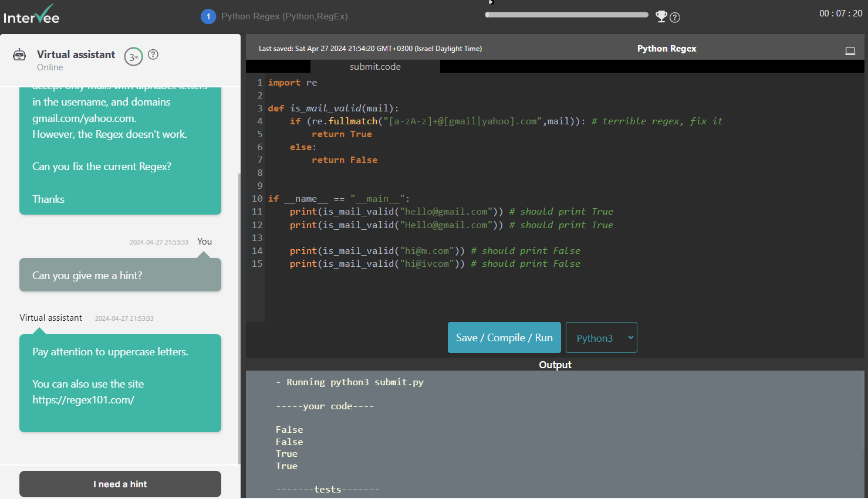Open help via the question mark icon top right
The image size is (868, 499).
coord(674,18)
